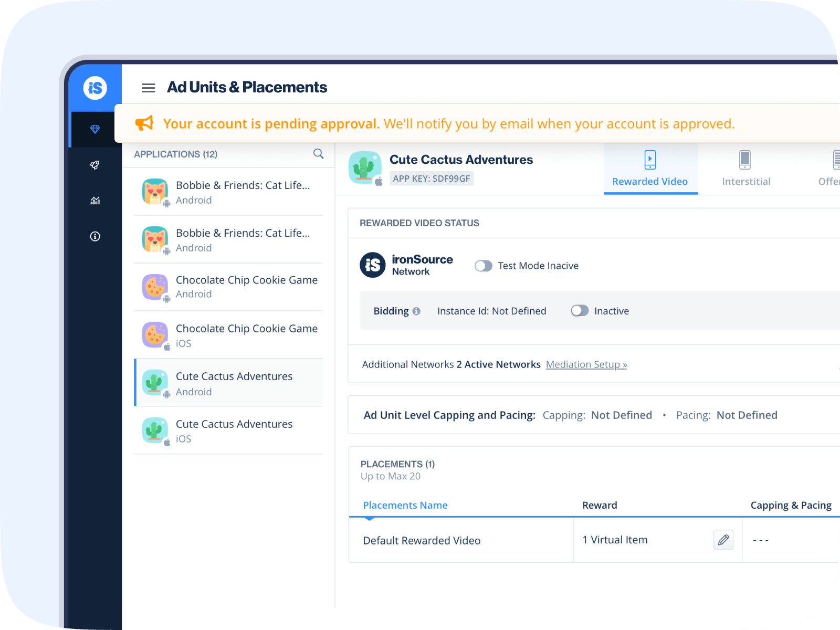
Task: Click the megaphone icon in the approval banner
Action: [145, 123]
